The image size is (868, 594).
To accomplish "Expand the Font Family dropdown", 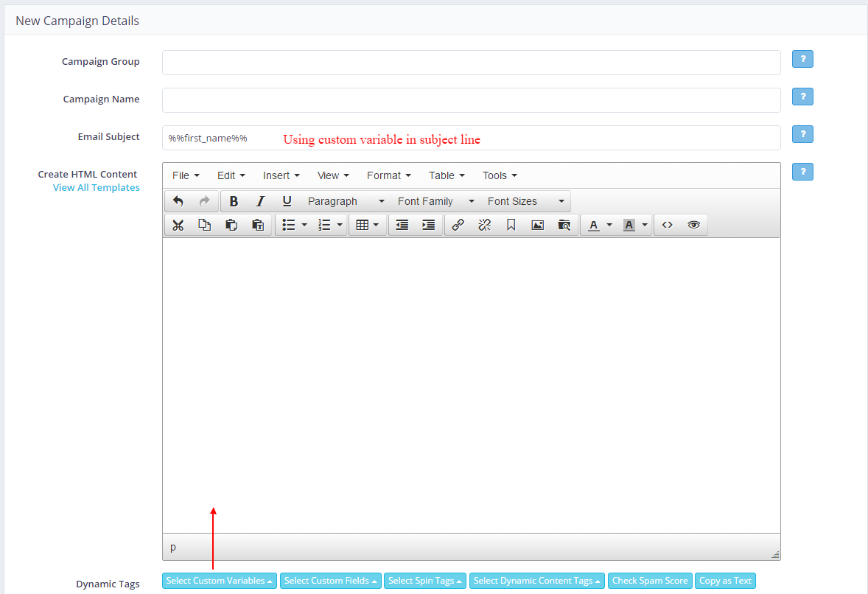I will (435, 201).
